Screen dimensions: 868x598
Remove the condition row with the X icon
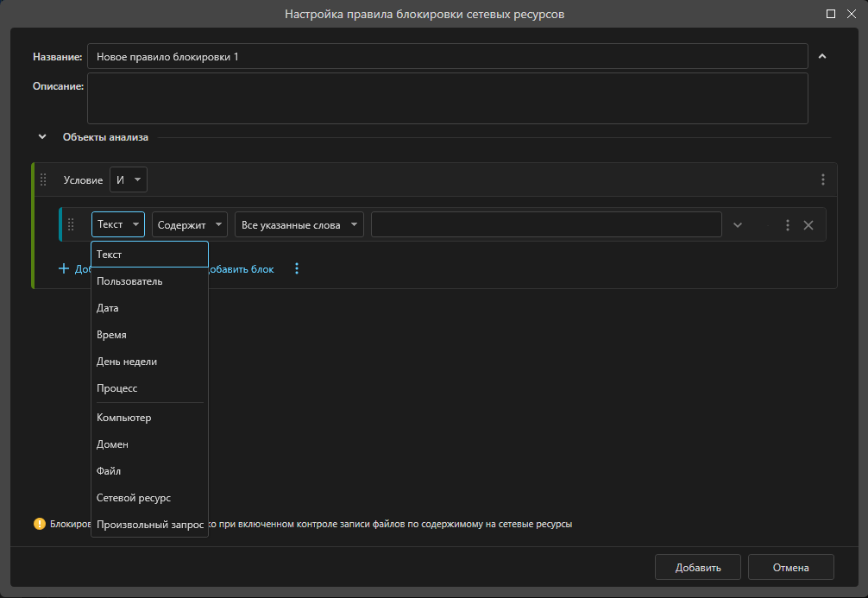808,225
